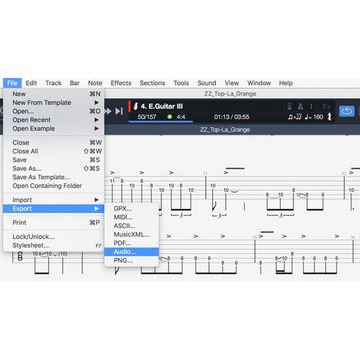360x360 pixels.
Task: Click the swing eighth notes indicator
Action: tap(295, 117)
